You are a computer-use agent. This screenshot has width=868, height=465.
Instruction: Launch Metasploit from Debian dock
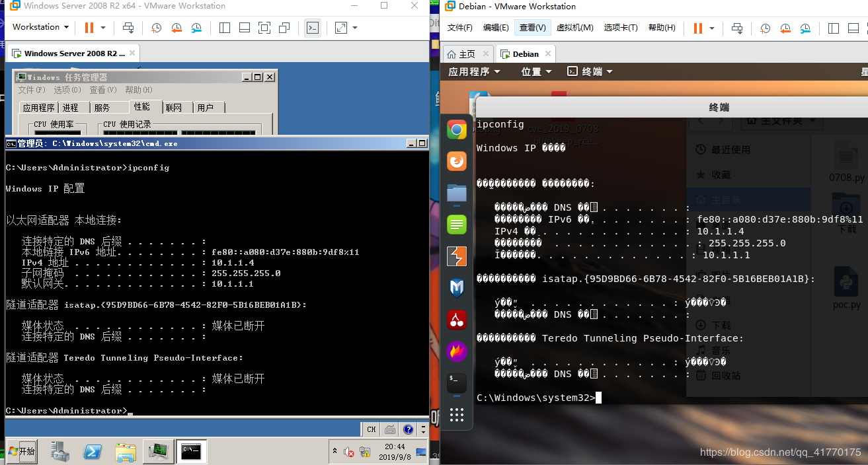(x=457, y=288)
